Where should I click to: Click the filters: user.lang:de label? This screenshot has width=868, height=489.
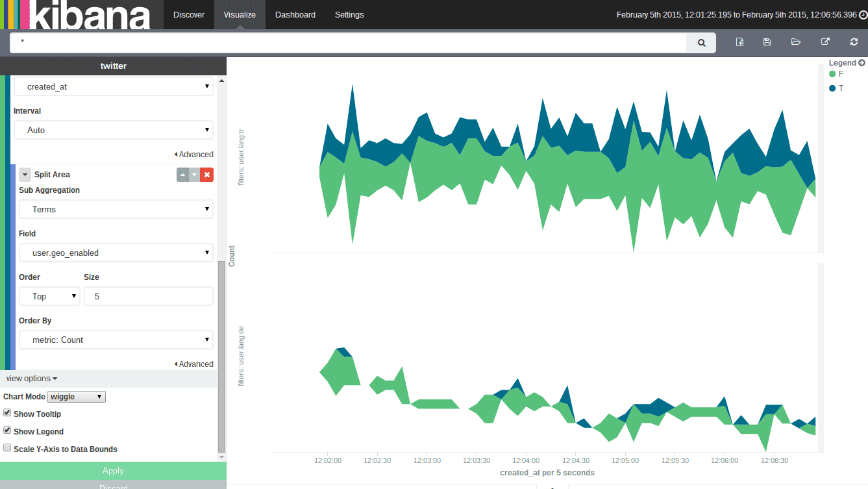[x=242, y=357]
